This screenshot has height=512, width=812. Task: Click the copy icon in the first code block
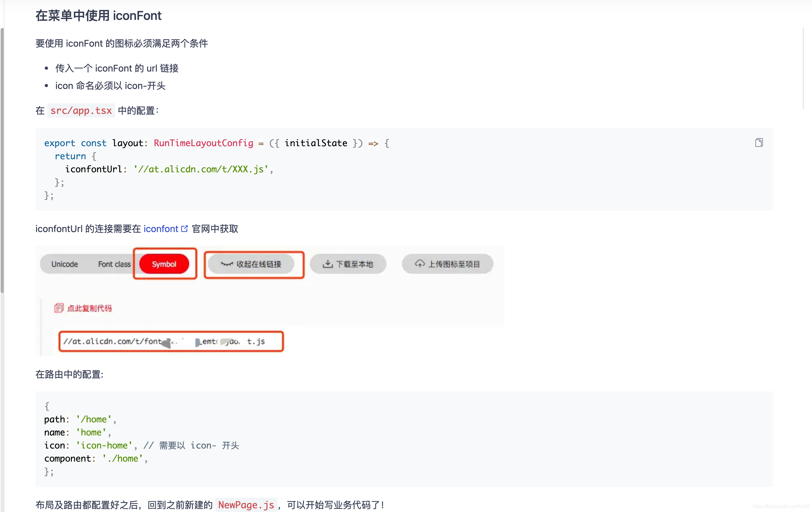tap(759, 142)
